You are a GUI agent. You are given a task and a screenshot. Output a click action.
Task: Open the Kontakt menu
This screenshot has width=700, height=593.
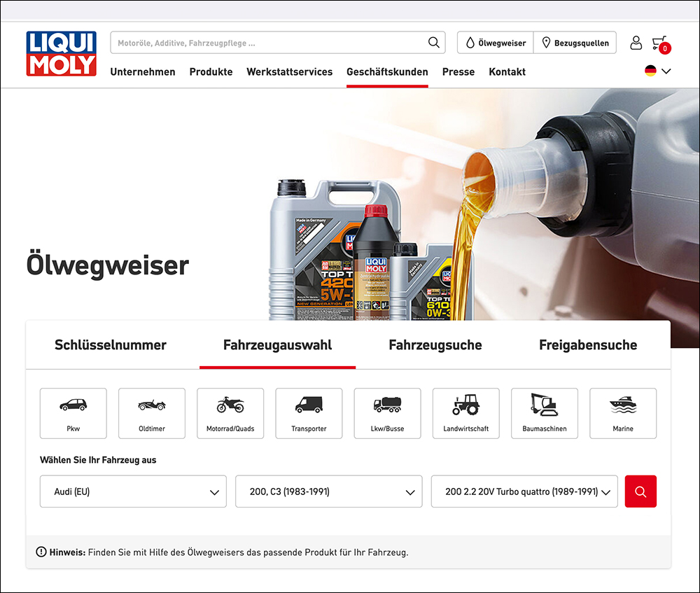coord(507,71)
